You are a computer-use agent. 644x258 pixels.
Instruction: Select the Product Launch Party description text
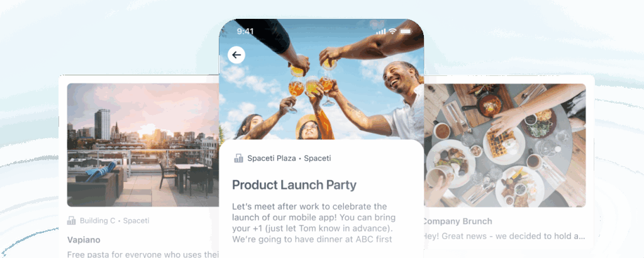[x=313, y=223]
